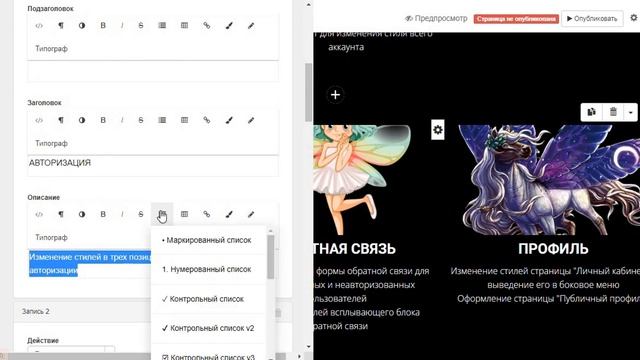
Task: Click the fairy image thumbnail
Action: click(362, 180)
